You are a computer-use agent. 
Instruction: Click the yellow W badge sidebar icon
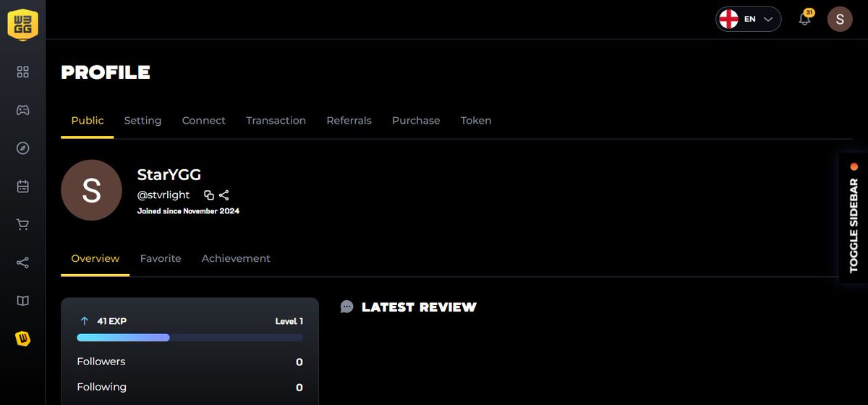[x=22, y=338]
